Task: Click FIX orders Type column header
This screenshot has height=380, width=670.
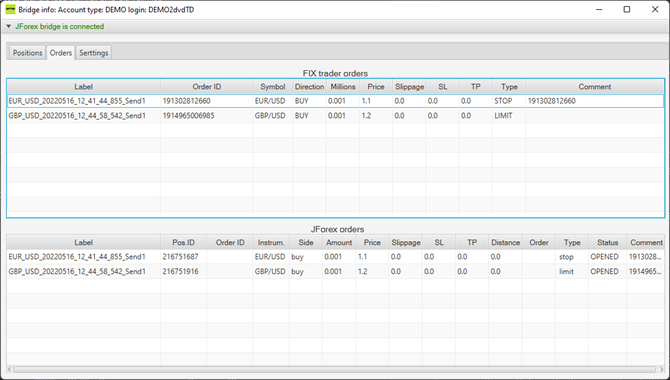Action: pyautogui.click(x=509, y=87)
